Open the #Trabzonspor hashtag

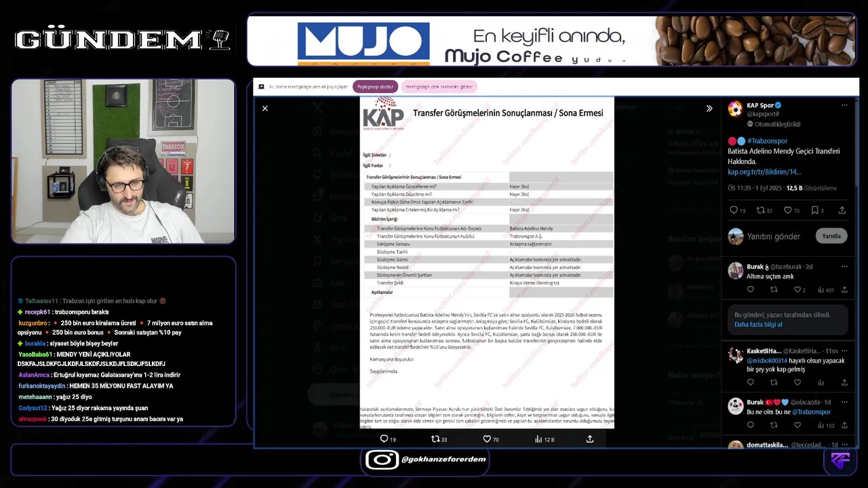click(x=768, y=141)
